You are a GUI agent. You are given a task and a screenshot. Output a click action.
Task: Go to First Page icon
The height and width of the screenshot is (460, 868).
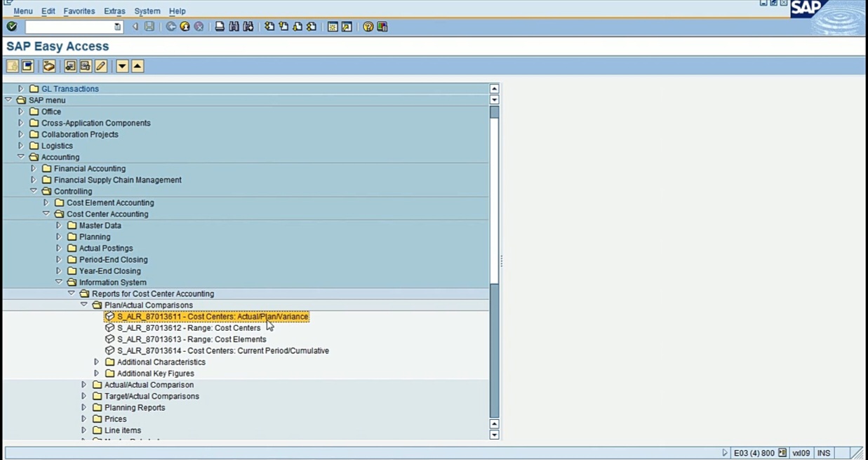click(269, 27)
